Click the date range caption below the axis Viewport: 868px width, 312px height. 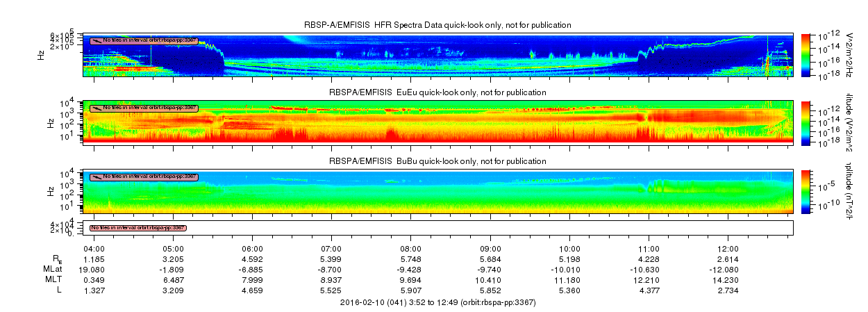click(x=438, y=302)
